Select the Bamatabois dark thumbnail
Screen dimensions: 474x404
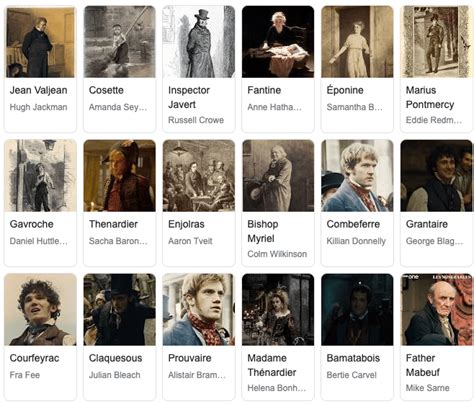coord(357,310)
